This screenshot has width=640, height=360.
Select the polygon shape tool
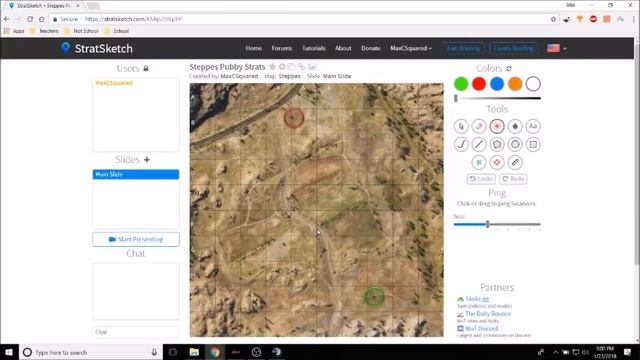(497, 144)
